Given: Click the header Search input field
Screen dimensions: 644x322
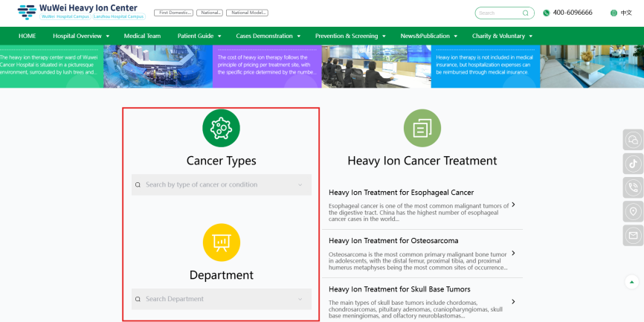Looking at the screenshot, I should coord(498,13).
